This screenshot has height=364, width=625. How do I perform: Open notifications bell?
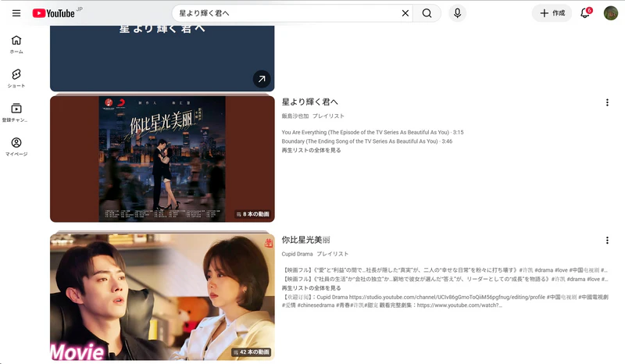point(585,13)
